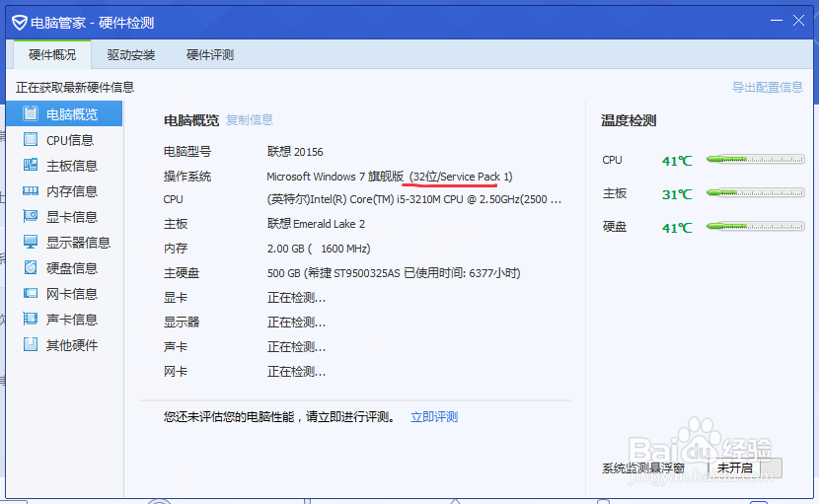Click the 正在检测 value in 网卡 row

(296, 372)
